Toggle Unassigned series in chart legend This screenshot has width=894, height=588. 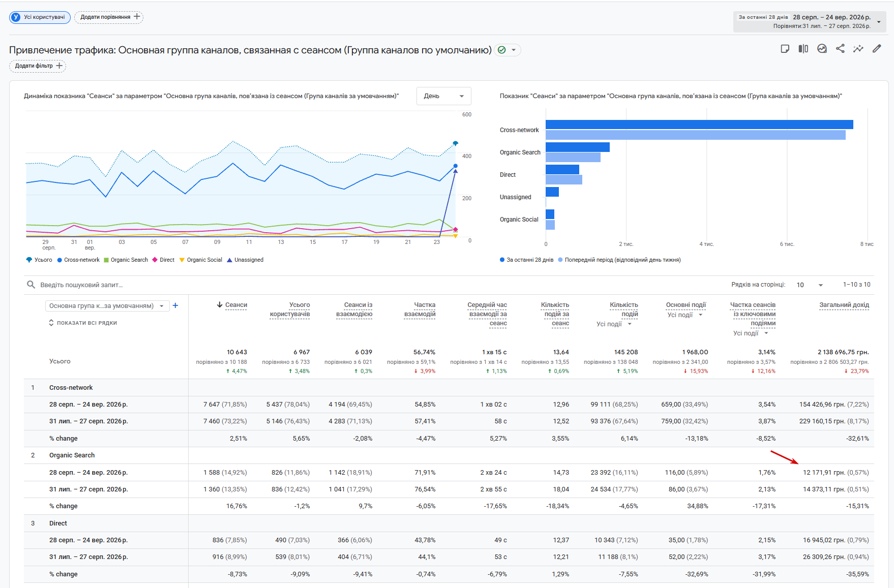pos(245,260)
